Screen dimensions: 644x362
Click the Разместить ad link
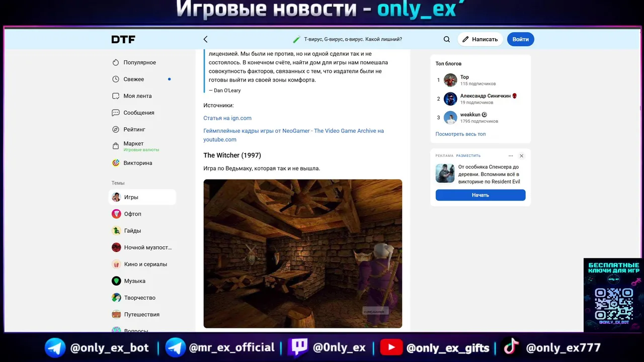point(468,156)
